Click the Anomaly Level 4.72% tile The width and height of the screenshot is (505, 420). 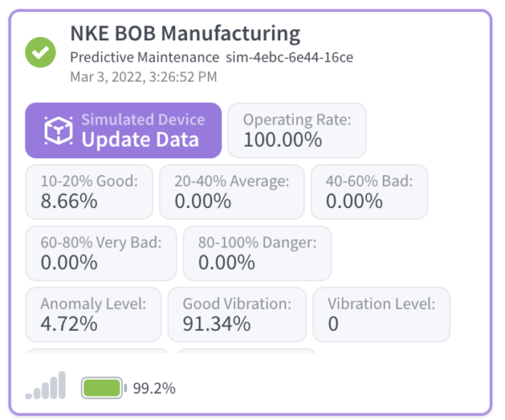pos(93,314)
